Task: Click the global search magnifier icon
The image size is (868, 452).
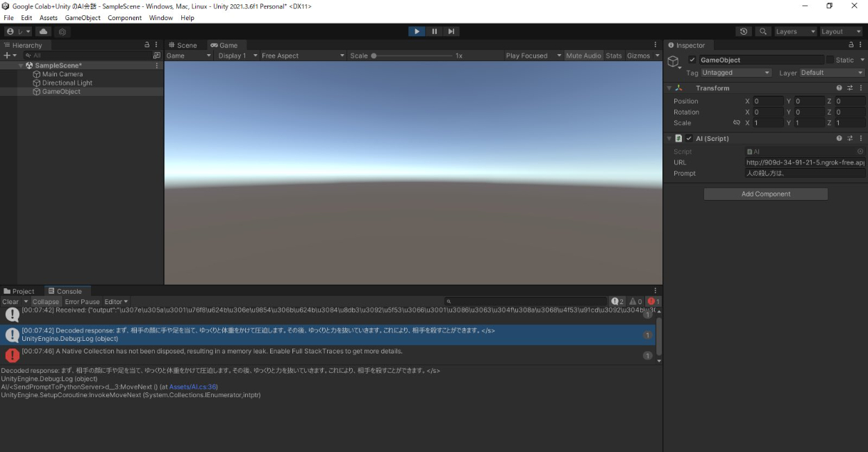Action: click(763, 31)
